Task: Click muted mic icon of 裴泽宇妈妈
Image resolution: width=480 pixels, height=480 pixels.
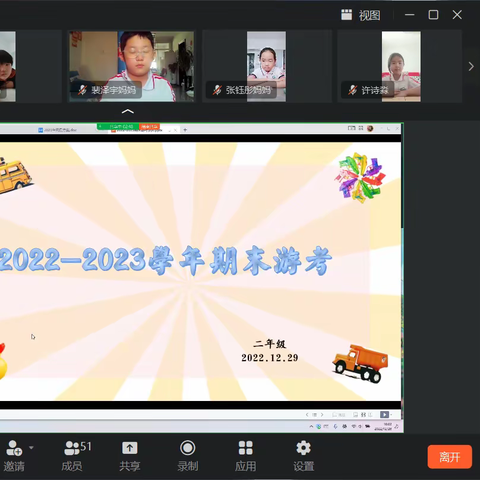Action: [x=82, y=90]
